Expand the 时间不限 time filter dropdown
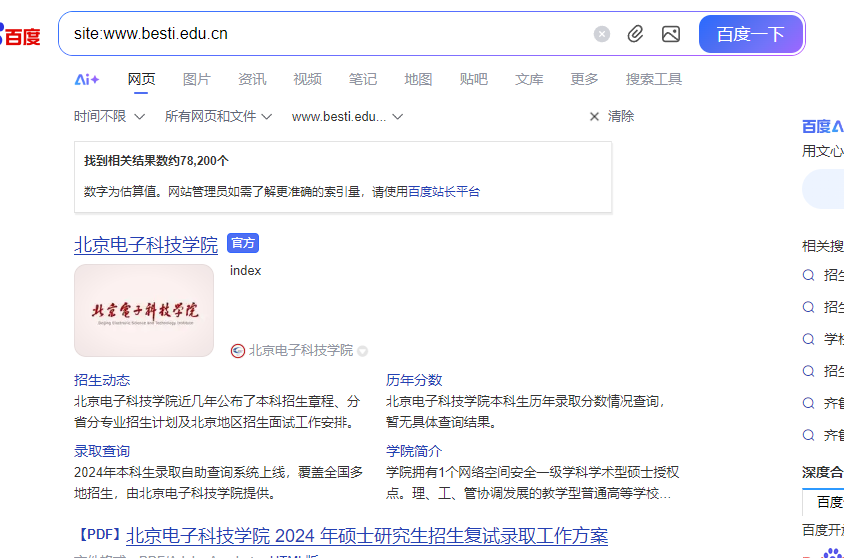Viewport: 844px width, 558px height. point(109,116)
